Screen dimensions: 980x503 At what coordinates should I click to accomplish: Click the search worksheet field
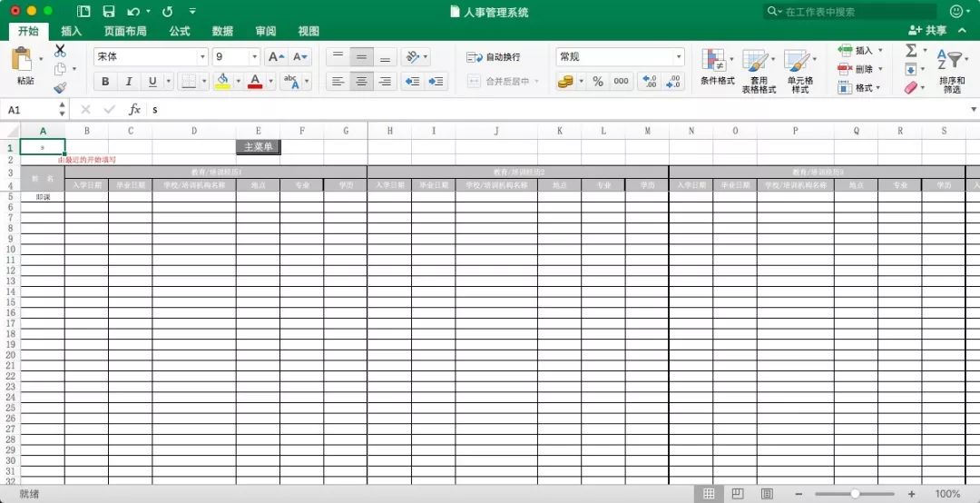coord(850,11)
